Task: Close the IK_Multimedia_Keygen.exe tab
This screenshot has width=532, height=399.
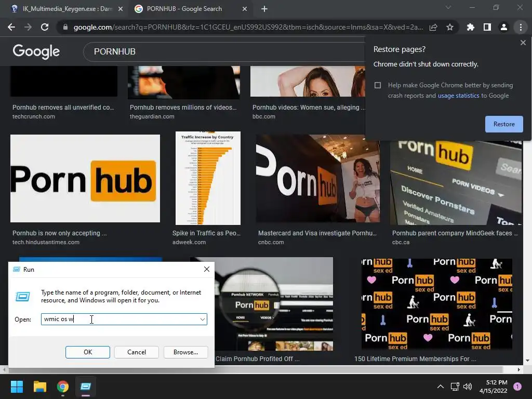Action: click(x=121, y=9)
